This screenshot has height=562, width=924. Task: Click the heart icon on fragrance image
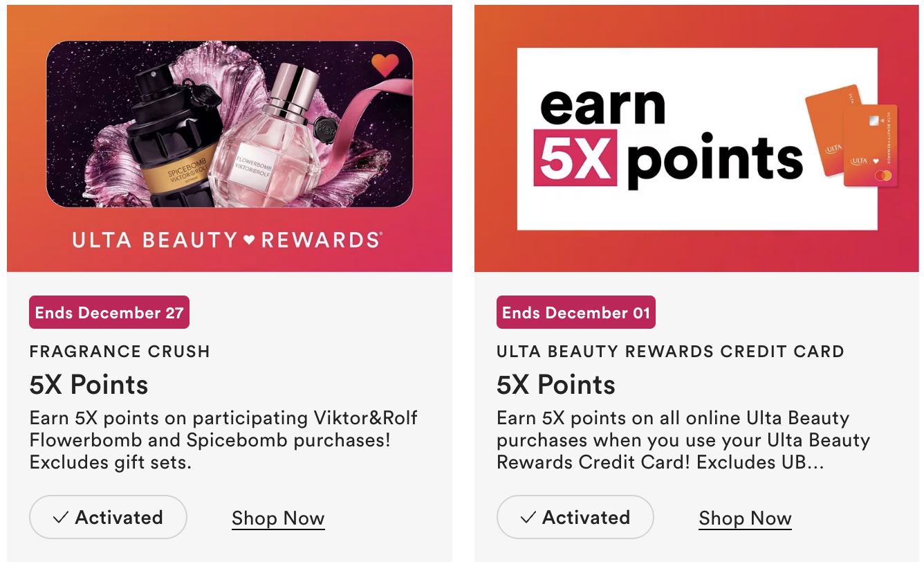pyautogui.click(x=385, y=66)
